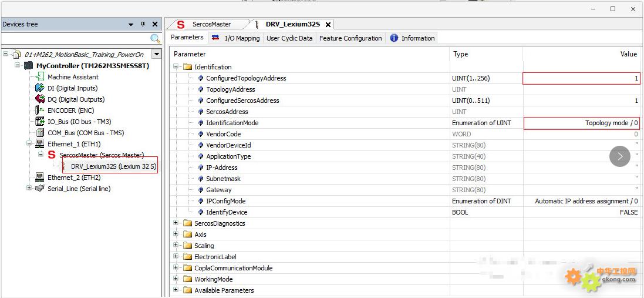Collapse the Identification folder
This screenshot has width=644, height=298.
176,66
